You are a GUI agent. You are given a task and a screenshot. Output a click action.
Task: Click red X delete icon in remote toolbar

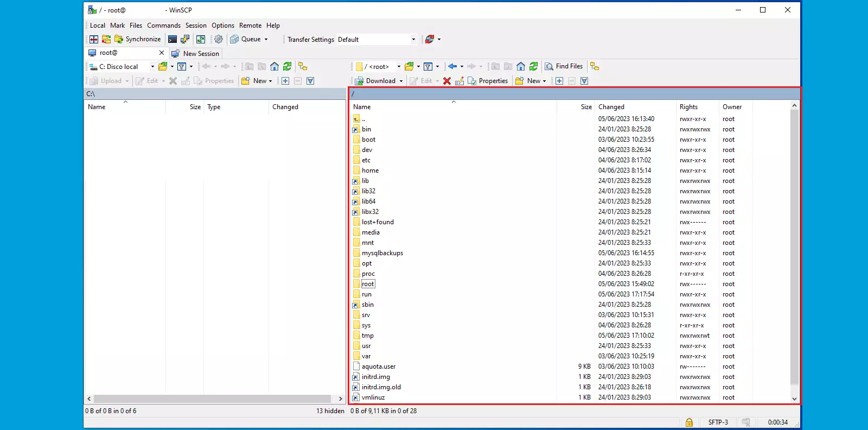click(447, 81)
